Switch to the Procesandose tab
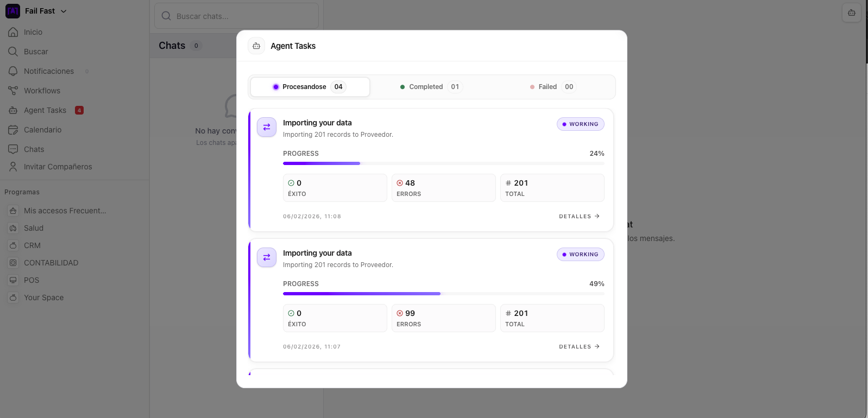 (310, 87)
